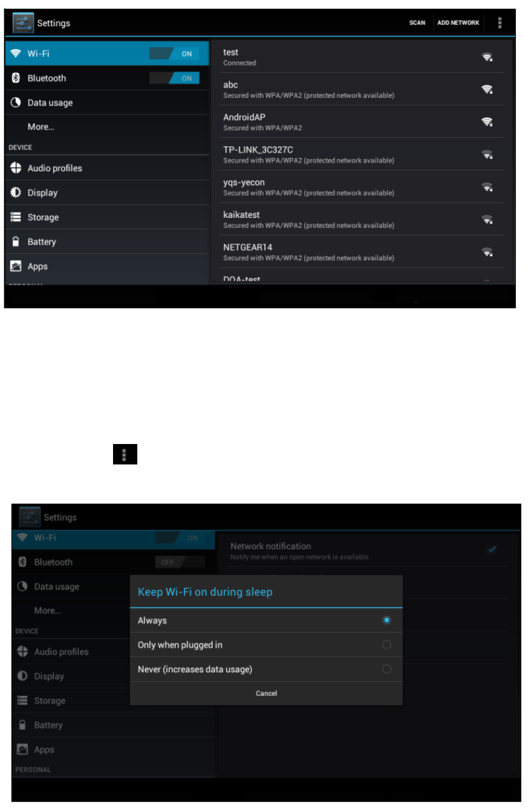Open the TP-LINK_3C327C network entry
Viewport: 530px width, 812px height.
(363, 154)
